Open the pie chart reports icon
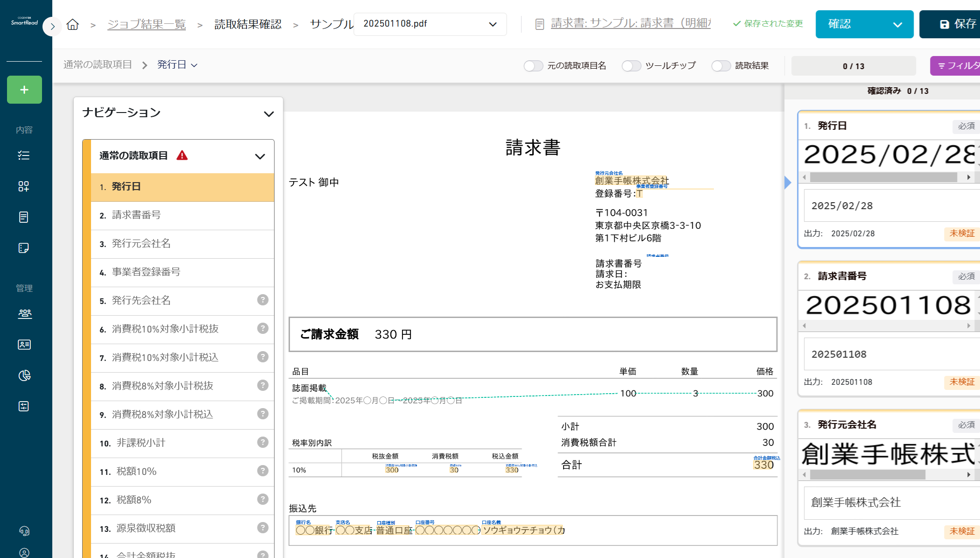 tap(24, 375)
